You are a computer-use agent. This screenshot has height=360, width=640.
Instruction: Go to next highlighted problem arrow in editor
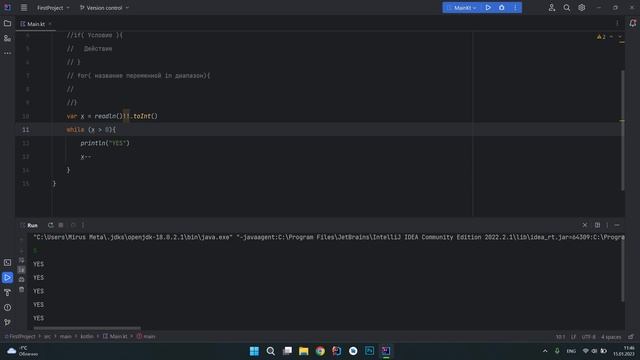[x=620, y=37]
